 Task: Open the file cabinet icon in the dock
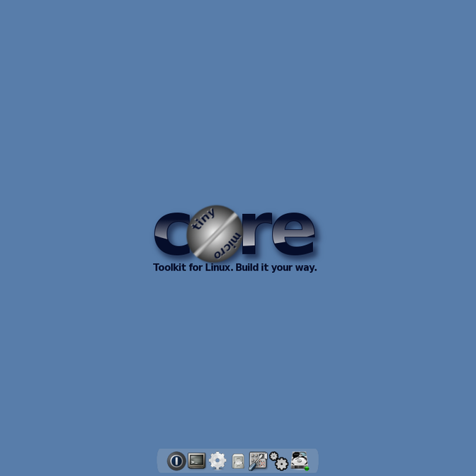coord(238,461)
